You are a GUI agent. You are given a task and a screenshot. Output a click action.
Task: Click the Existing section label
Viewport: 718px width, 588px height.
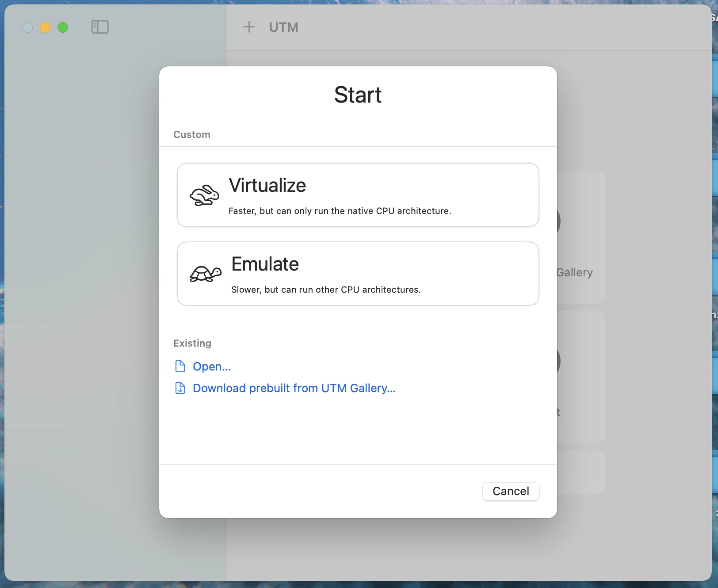click(192, 343)
